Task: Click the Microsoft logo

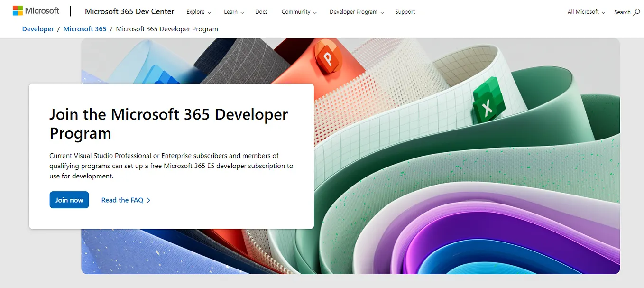Action: 36,10
